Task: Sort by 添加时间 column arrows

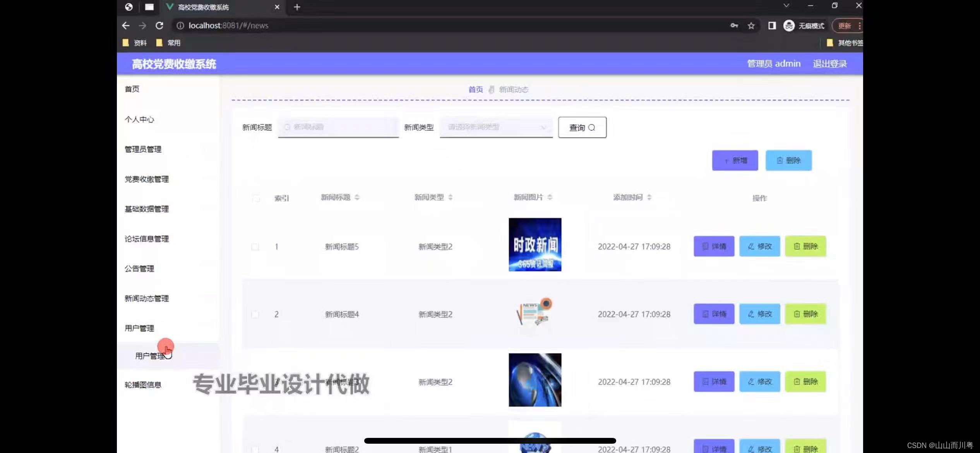Action: 649,197
